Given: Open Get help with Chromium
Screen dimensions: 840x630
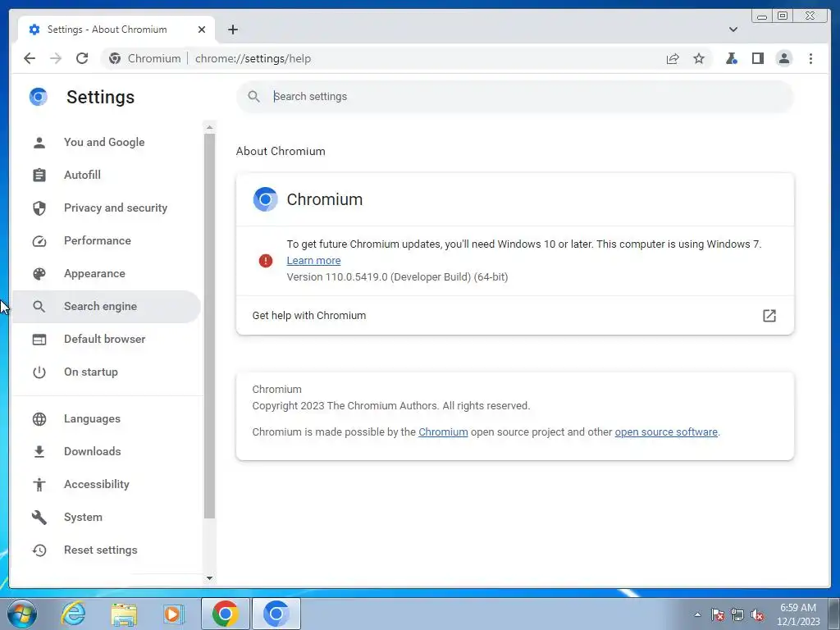Looking at the screenshot, I should pyautogui.click(x=515, y=316).
